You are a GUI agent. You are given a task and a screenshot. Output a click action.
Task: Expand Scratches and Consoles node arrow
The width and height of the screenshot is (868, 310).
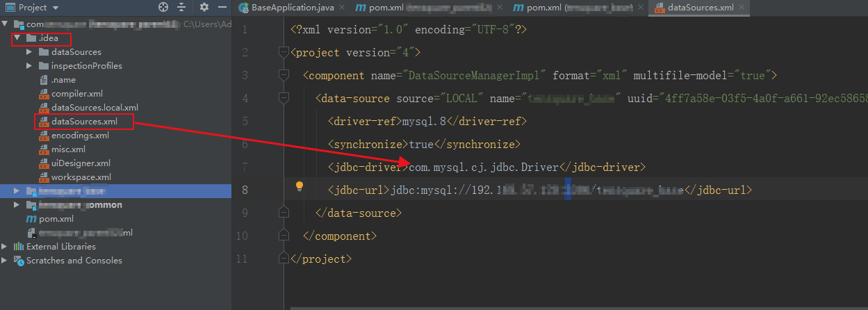pos(6,261)
